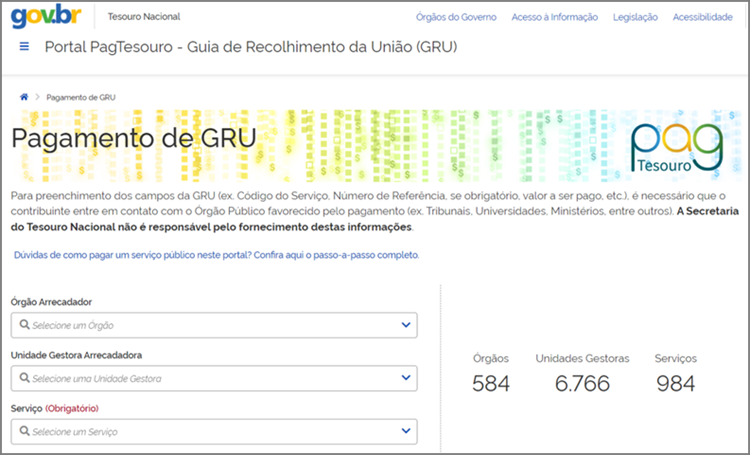Expand the Serviço dropdown arrow
This screenshot has width=750, height=455.
[405, 432]
